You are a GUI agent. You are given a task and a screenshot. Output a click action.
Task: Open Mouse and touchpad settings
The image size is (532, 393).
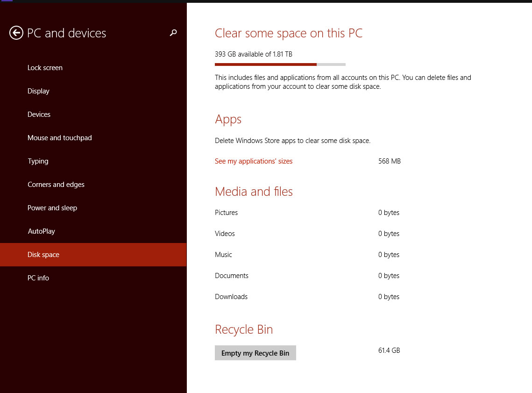[59, 137]
